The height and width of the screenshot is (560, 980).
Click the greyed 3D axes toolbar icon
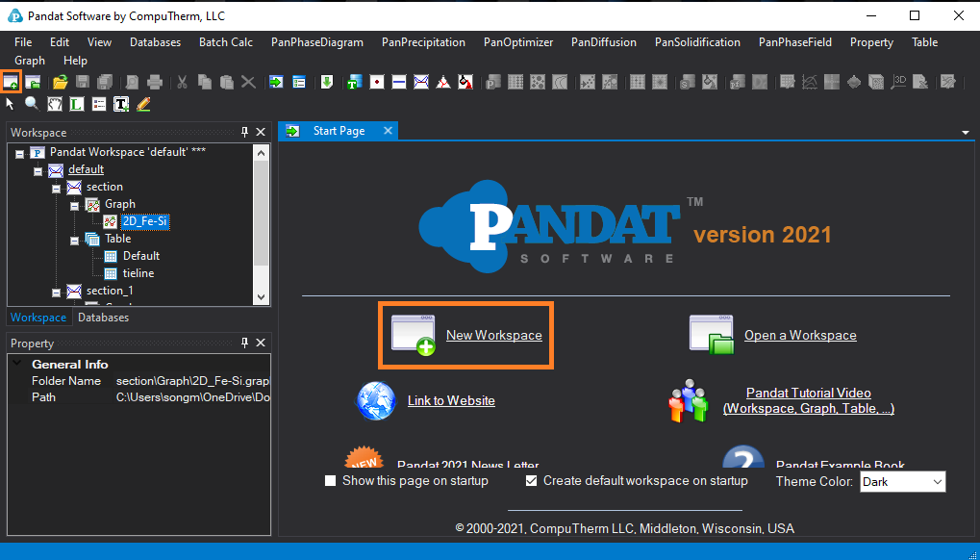point(899,82)
